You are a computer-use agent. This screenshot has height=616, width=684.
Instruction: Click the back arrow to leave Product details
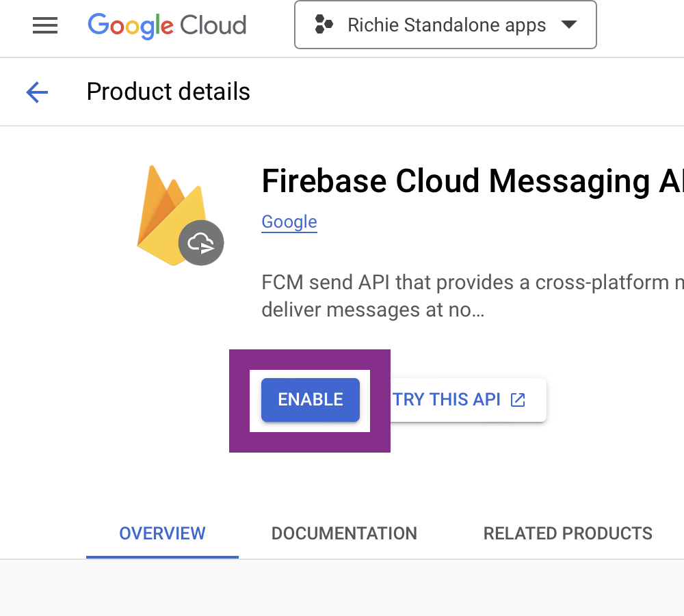coord(37,92)
